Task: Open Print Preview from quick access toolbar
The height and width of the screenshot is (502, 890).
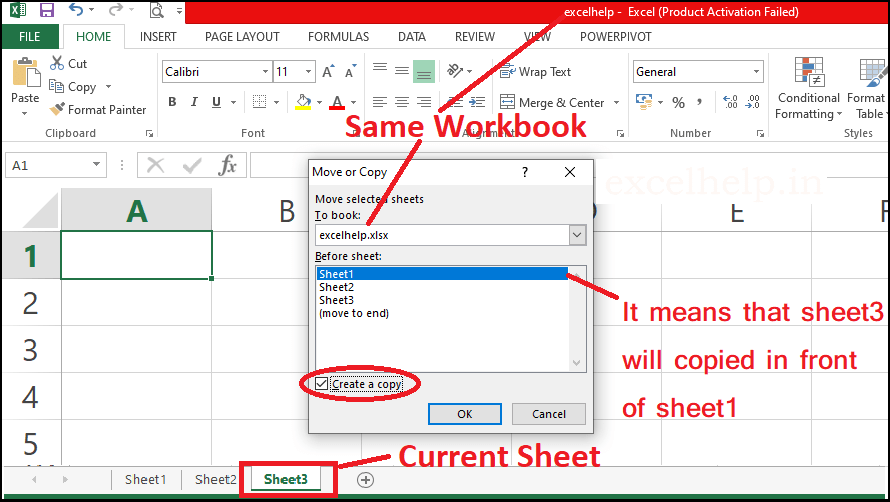Action: (x=156, y=10)
